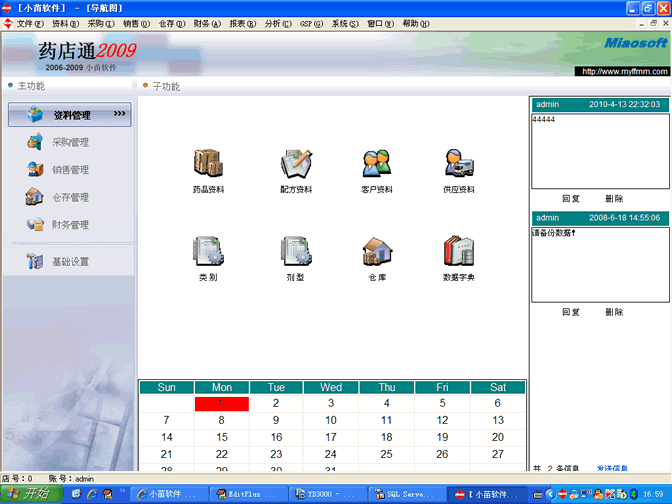Select calendar day 5

click(x=442, y=403)
